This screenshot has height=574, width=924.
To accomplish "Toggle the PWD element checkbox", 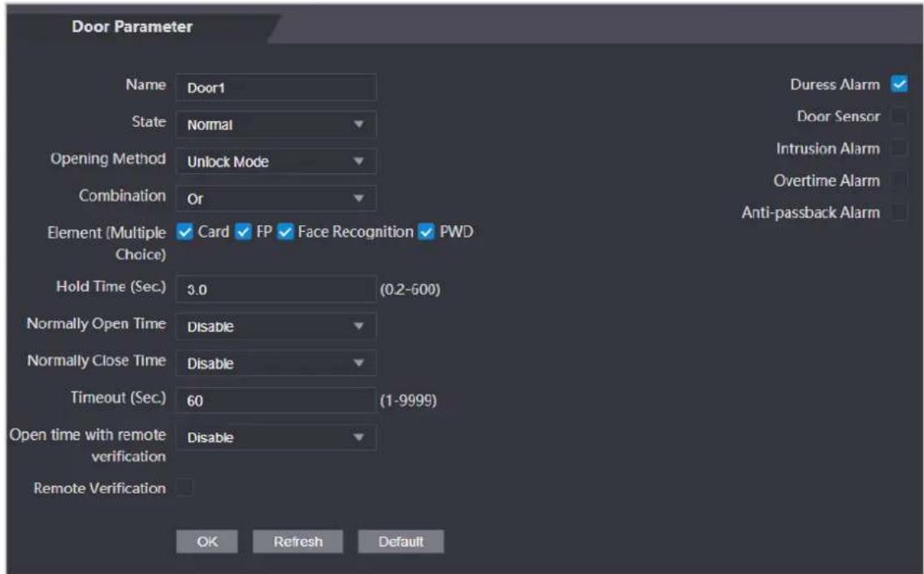I will coord(426,232).
